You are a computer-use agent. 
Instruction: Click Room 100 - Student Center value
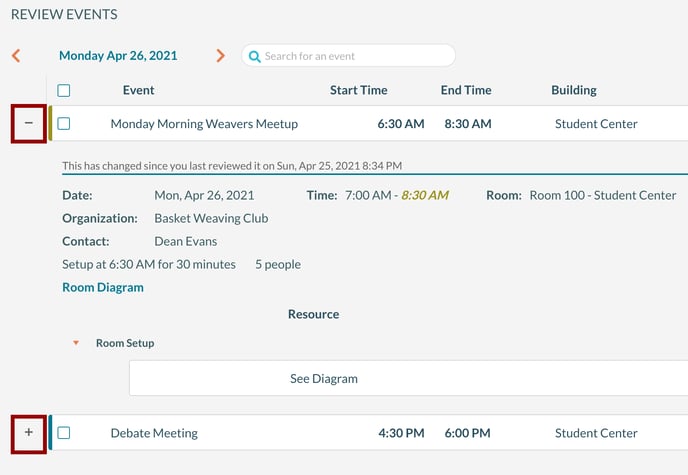click(x=602, y=195)
